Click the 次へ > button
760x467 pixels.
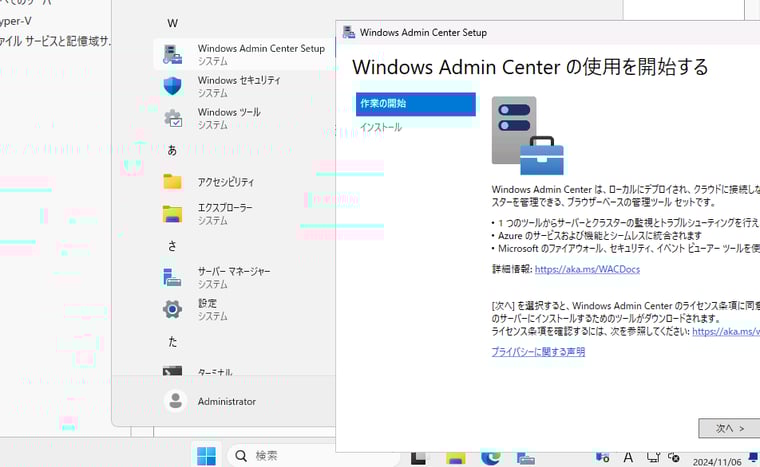point(729,428)
